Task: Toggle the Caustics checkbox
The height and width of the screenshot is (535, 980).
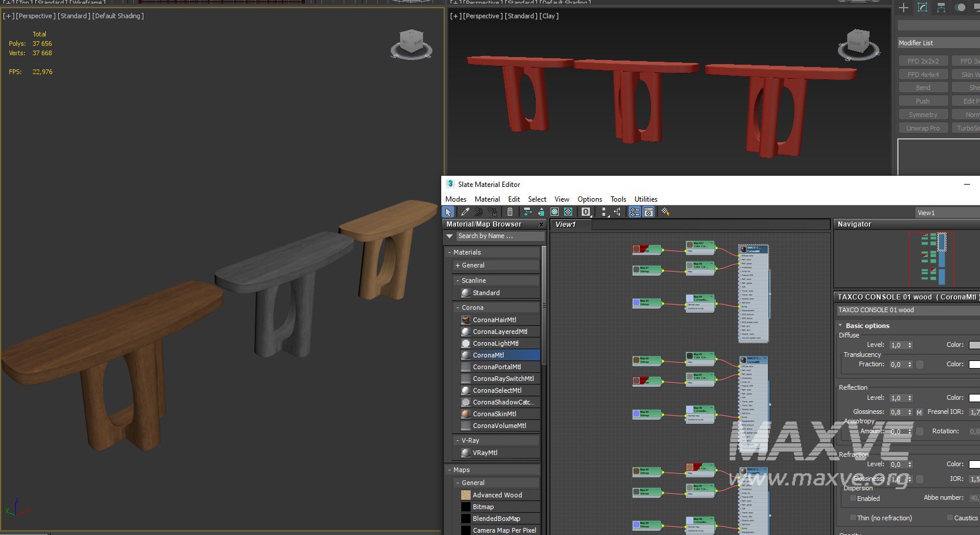Action: click(x=950, y=518)
